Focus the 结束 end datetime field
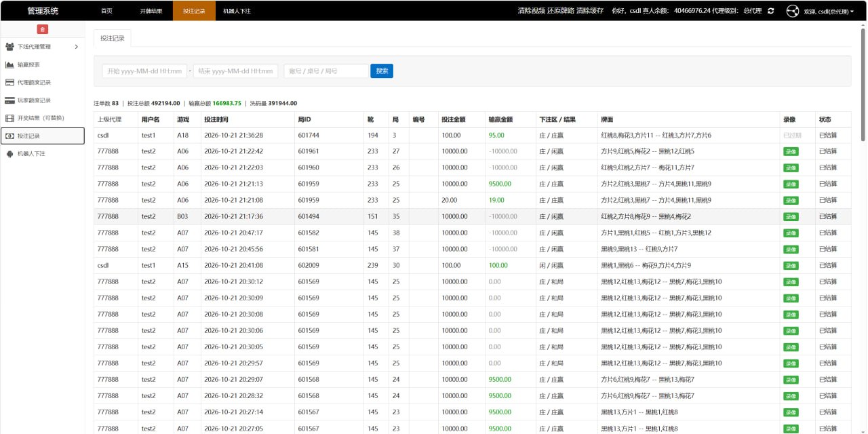 click(x=236, y=71)
